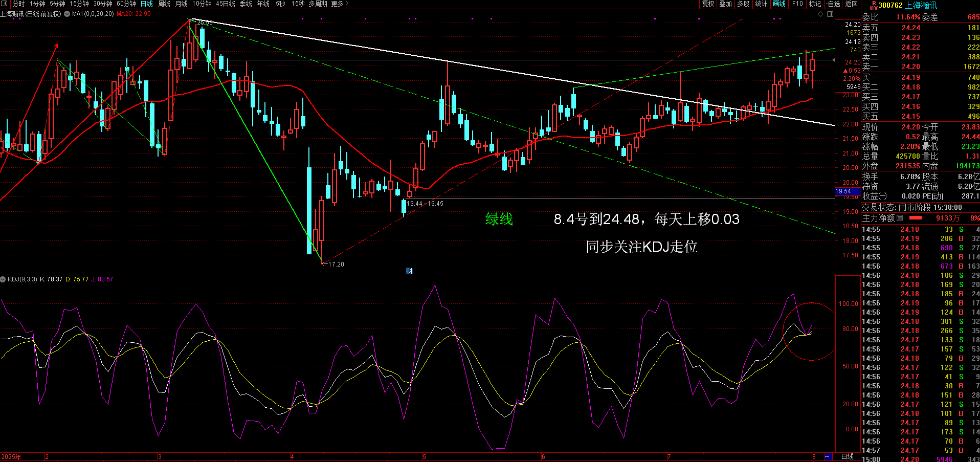
Task: Click the 17.20 low price label
Action: 336,265
